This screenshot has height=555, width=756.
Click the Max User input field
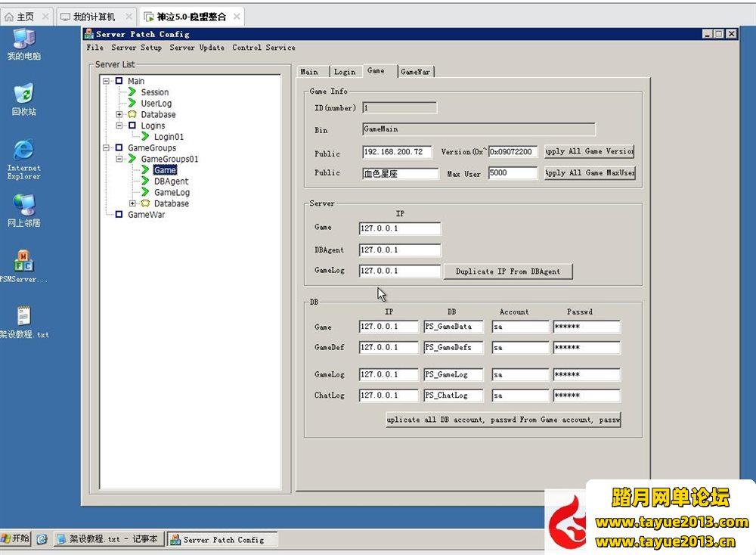click(513, 173)
